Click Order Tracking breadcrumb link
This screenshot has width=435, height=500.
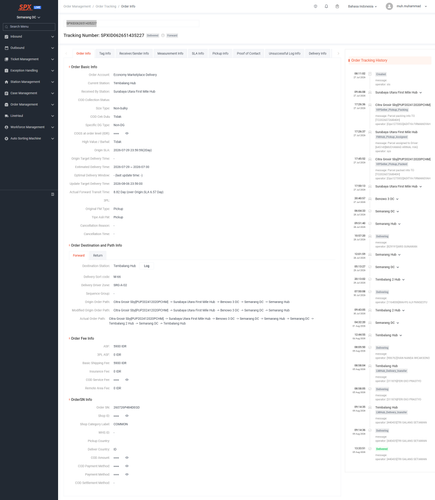click(x=106, y=6)
